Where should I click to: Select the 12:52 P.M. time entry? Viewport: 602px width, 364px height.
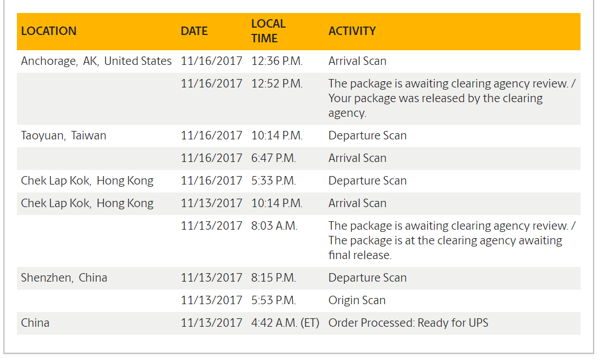276,84
